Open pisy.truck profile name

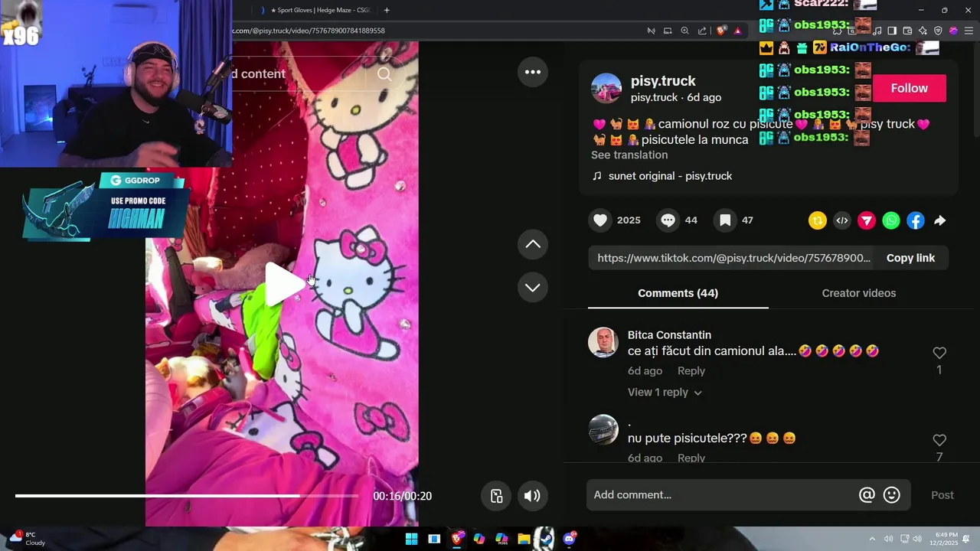[663, 81]
